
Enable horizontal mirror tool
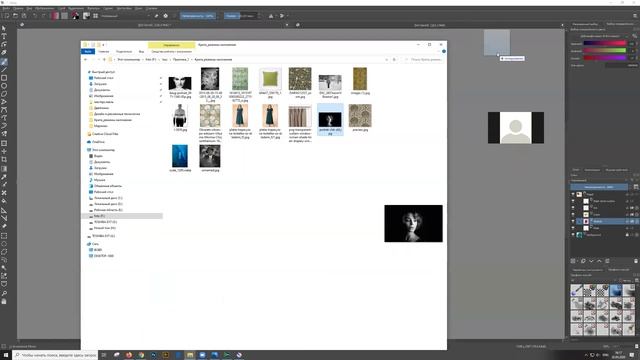point(271,16)
